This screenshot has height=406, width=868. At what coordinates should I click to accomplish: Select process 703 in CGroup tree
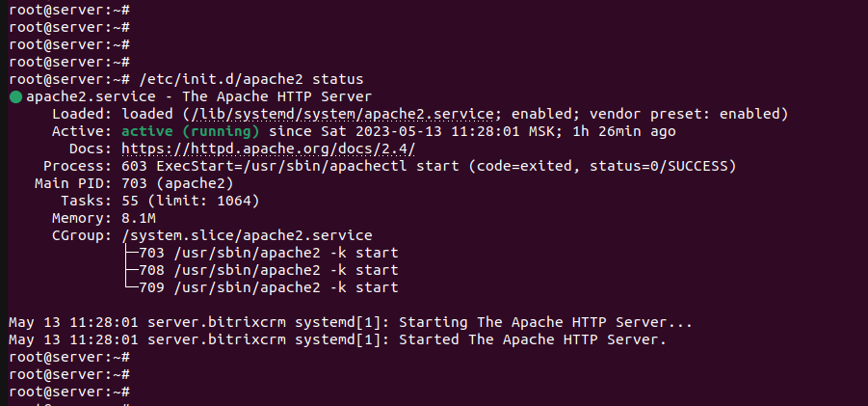(x=268, y=253)
